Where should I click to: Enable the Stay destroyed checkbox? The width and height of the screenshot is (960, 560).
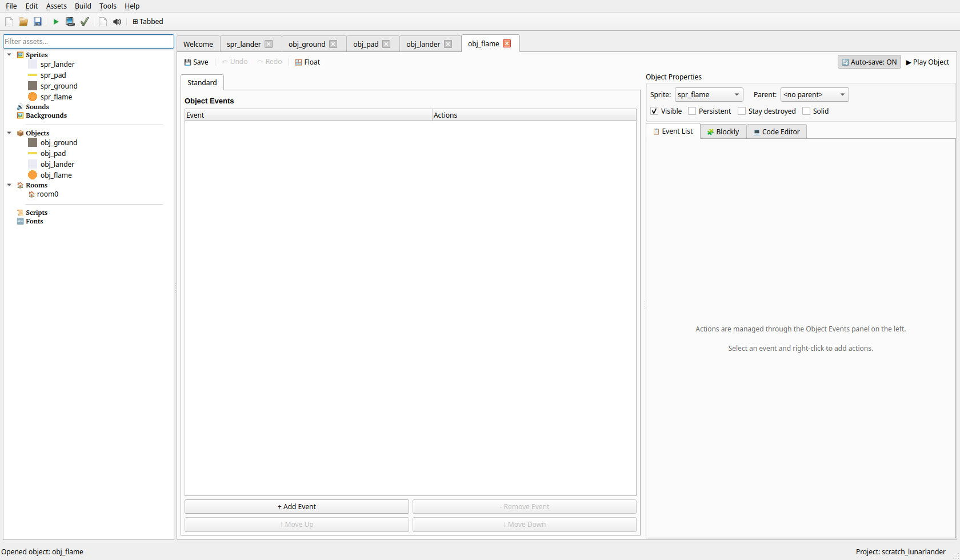pos(742,111)
